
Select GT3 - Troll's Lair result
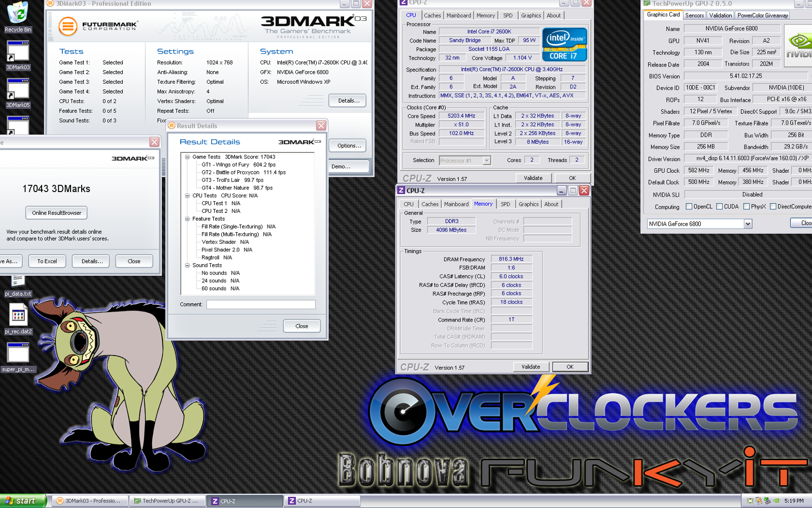232,180
